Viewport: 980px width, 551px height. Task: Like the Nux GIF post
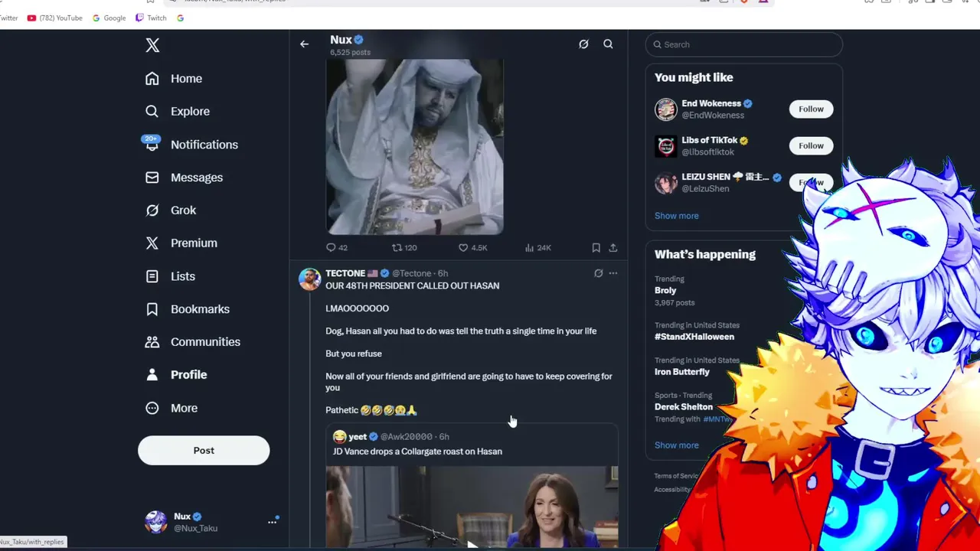tap(472, 248)
